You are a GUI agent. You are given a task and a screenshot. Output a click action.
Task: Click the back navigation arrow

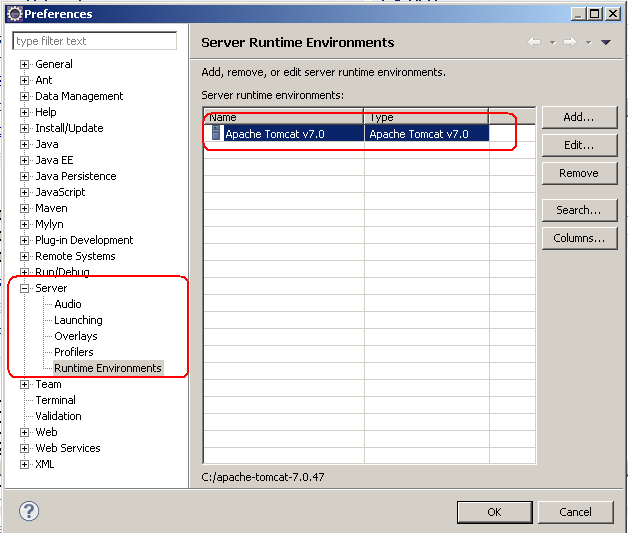[534, 42]
